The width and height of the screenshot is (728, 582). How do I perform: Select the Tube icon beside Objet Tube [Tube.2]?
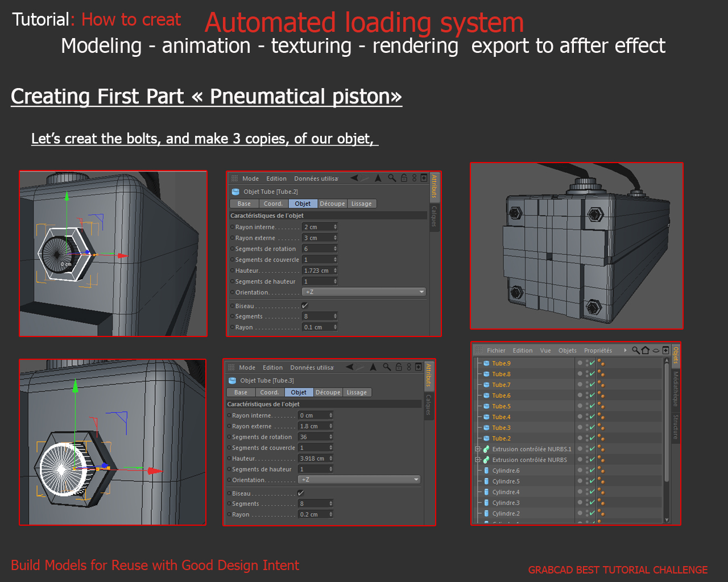(x=235, y=192)
